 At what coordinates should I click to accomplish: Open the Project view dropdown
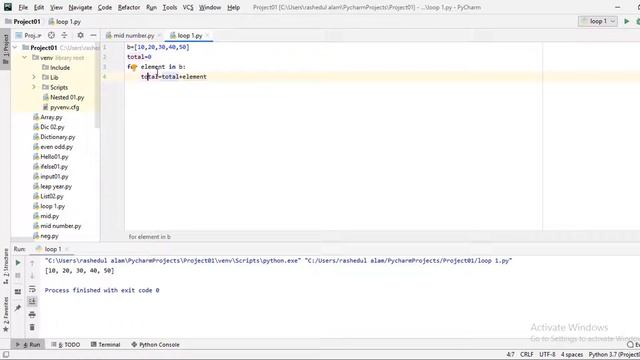(29, 36)
